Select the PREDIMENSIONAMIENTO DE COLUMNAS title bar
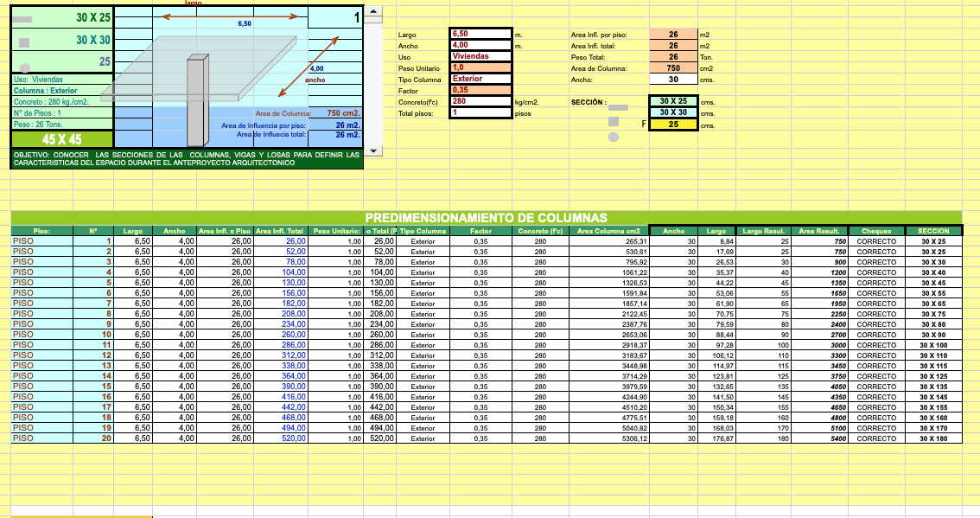 (x=486, y=218)
